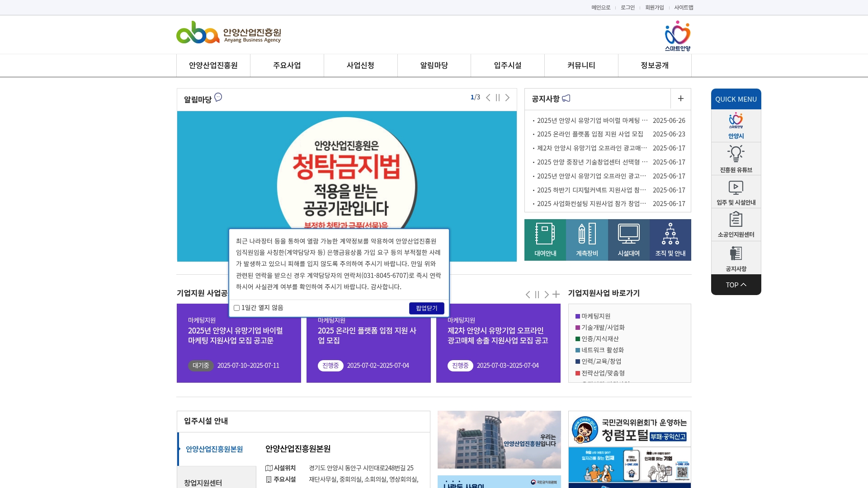Viewport: 868px width, 488px height.
Task: Click the 대여안내 tile icon
Action: pos(545,240)
